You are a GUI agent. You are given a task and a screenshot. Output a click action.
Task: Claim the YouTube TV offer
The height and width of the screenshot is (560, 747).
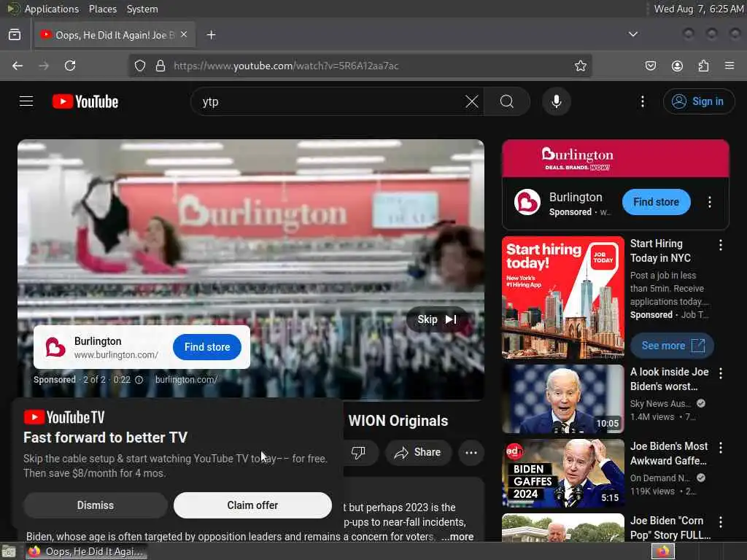click(252, 505)
